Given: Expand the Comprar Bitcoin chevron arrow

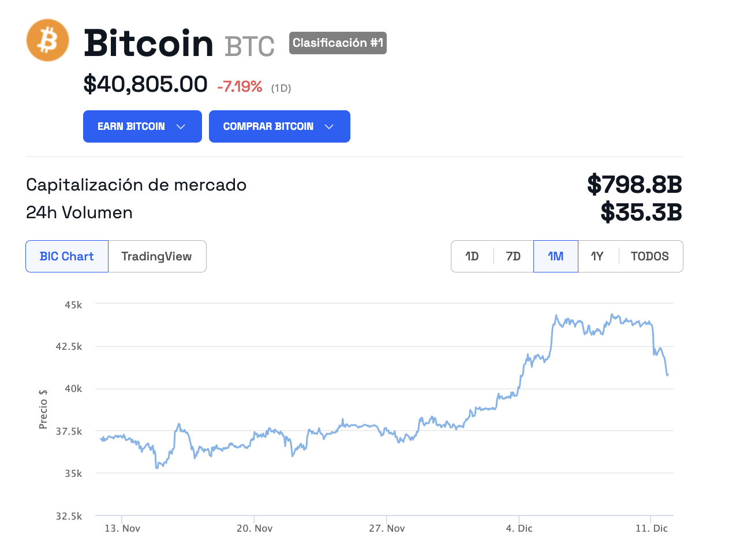Looking at the screenshot, I should point(329,126).
